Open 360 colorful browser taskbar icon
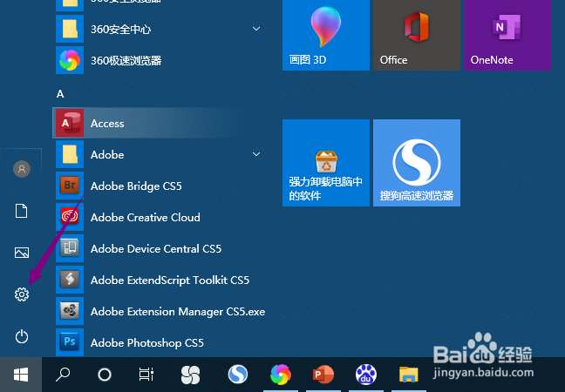 (x=281, y=375)
